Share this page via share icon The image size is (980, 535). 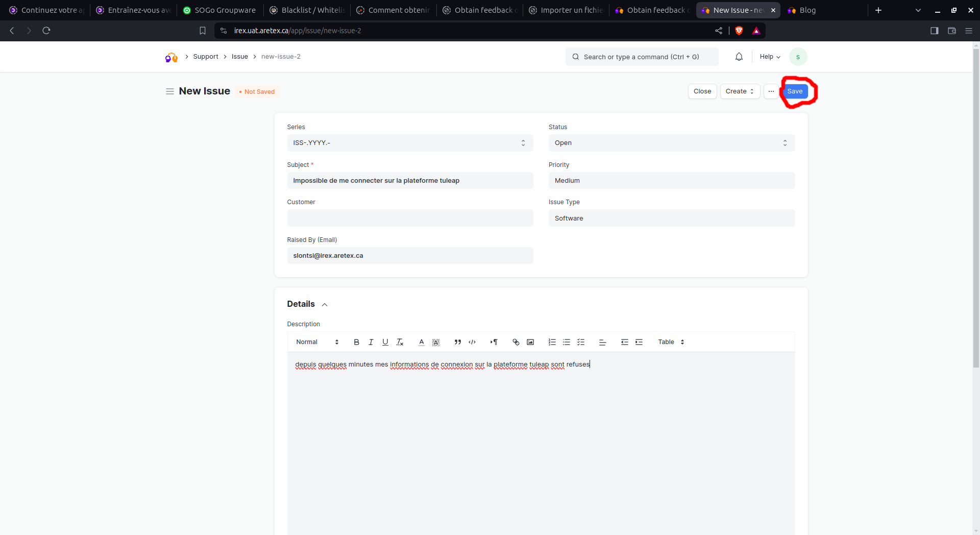719,31
